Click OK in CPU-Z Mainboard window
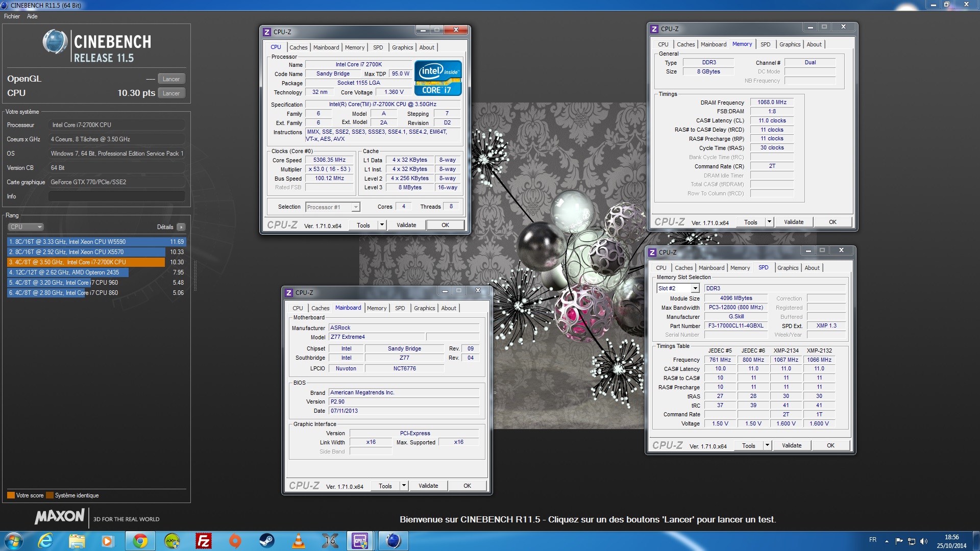 coord(467,486)
